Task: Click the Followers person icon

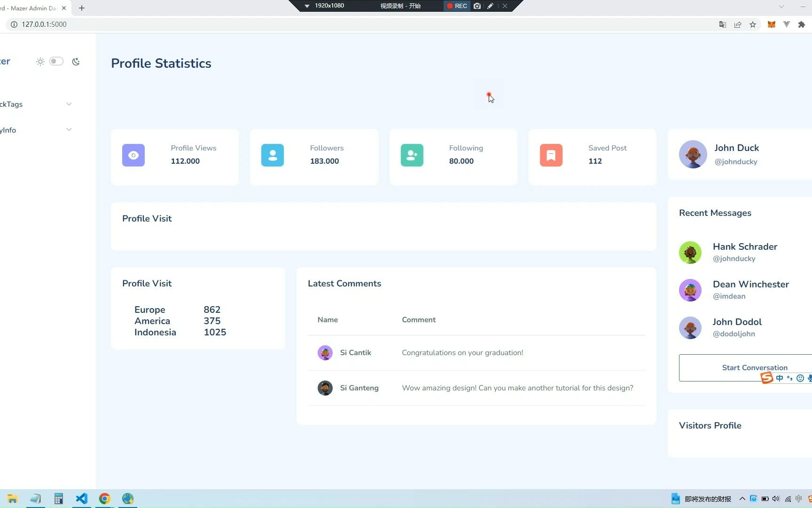Action: [x=273, y=155]
